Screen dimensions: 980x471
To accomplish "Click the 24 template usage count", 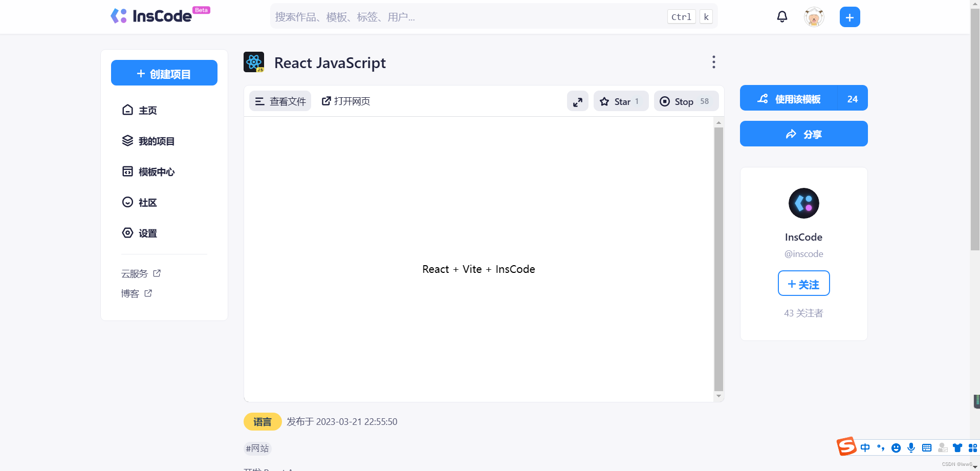I will click(x=853, y=98).
